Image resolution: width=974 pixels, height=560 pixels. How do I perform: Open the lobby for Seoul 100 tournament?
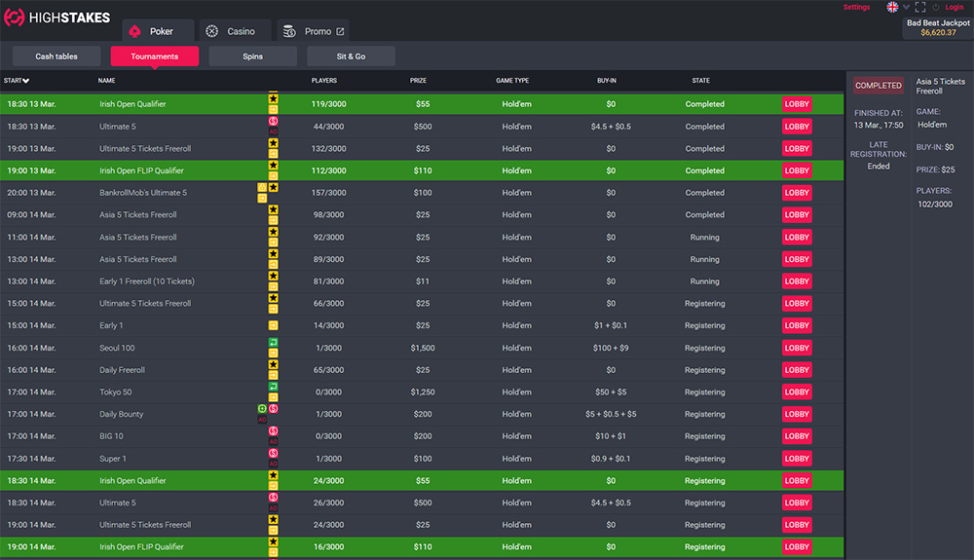(797, 348)
